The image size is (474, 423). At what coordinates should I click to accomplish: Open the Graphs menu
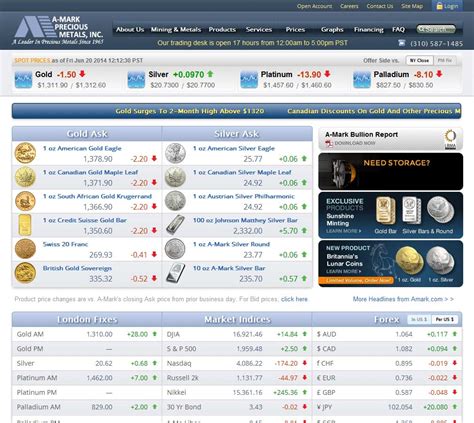(332, 30)
